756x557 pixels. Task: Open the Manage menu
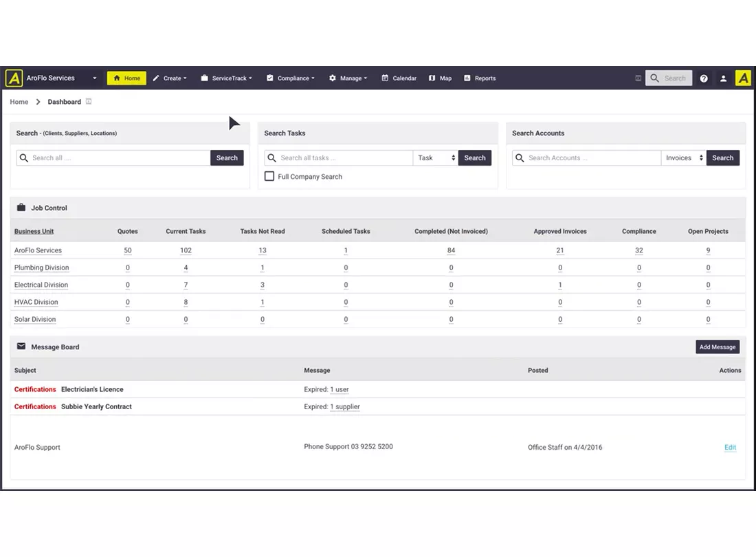click(x=348, y=78)
